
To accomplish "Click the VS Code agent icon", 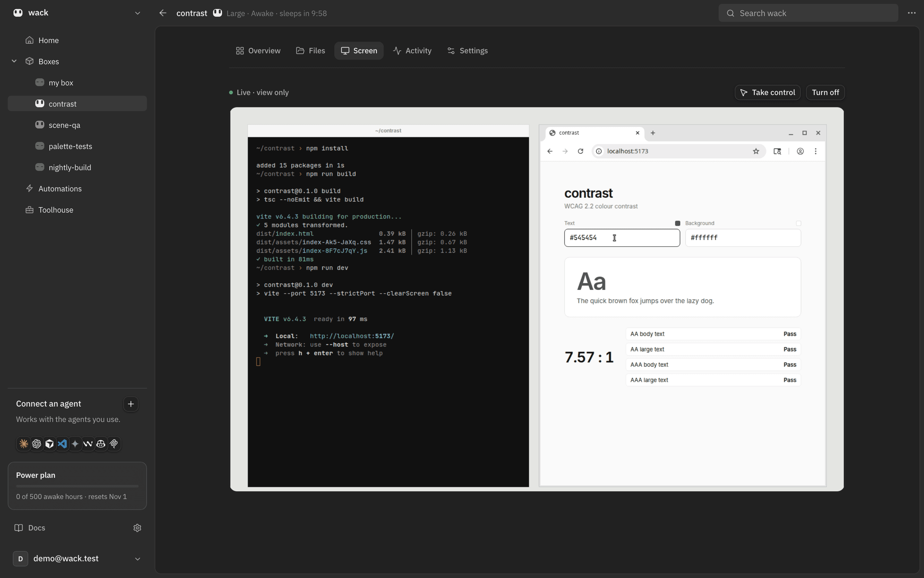I will (x=62, y=444).
